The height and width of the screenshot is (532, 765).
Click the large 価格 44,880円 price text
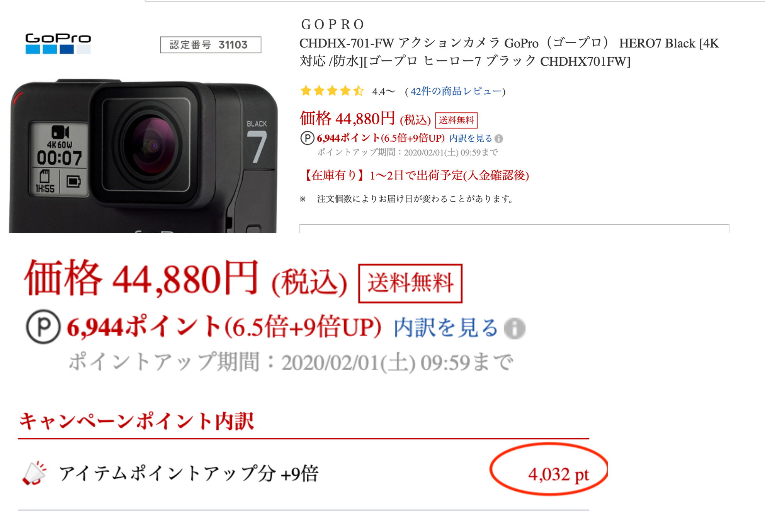tap(141, 278)
